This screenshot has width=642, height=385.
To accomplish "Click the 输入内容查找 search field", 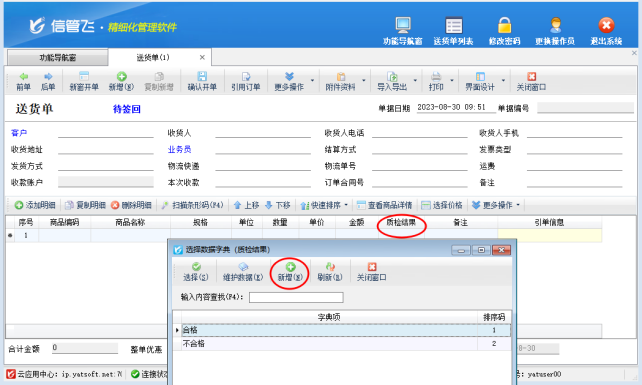I will coord(296,297).
